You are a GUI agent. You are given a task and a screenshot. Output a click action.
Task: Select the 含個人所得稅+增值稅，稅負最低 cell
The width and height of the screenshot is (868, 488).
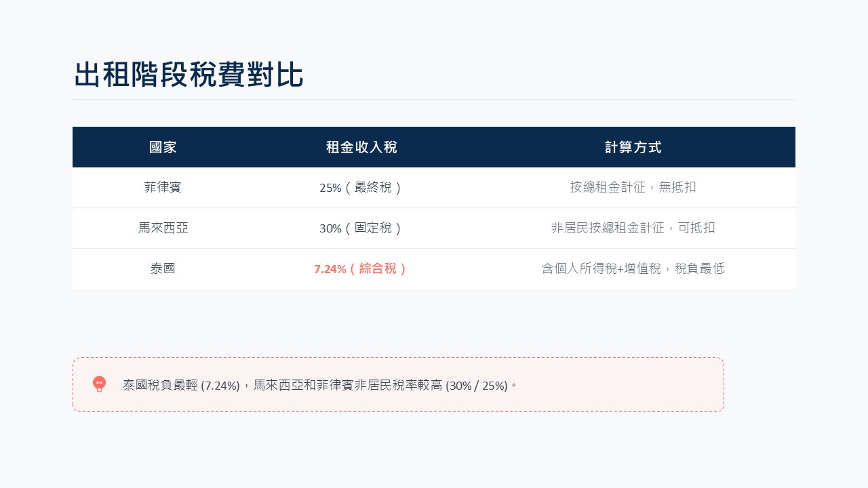pyautogui.click(x=633, y=269)
